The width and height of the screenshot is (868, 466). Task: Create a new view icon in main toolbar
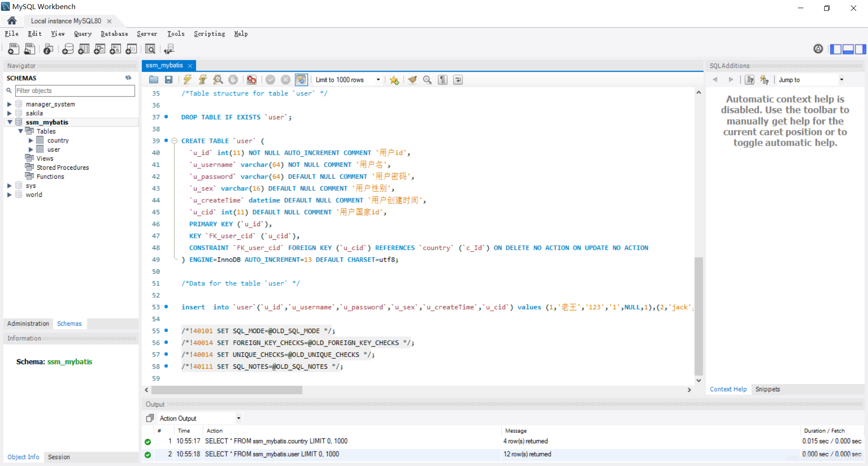[99, 49]
